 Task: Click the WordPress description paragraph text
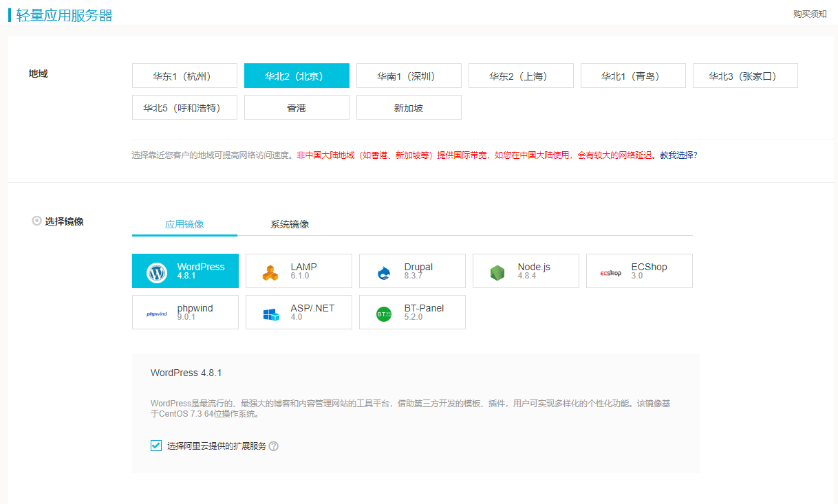[411, 408]
